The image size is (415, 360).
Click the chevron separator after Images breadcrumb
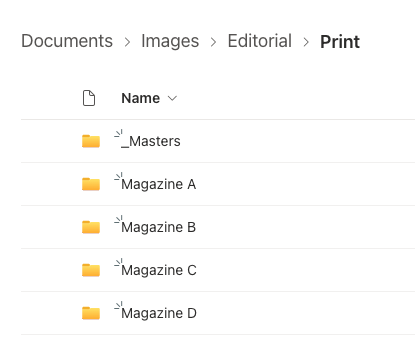(x=213, y=42)
